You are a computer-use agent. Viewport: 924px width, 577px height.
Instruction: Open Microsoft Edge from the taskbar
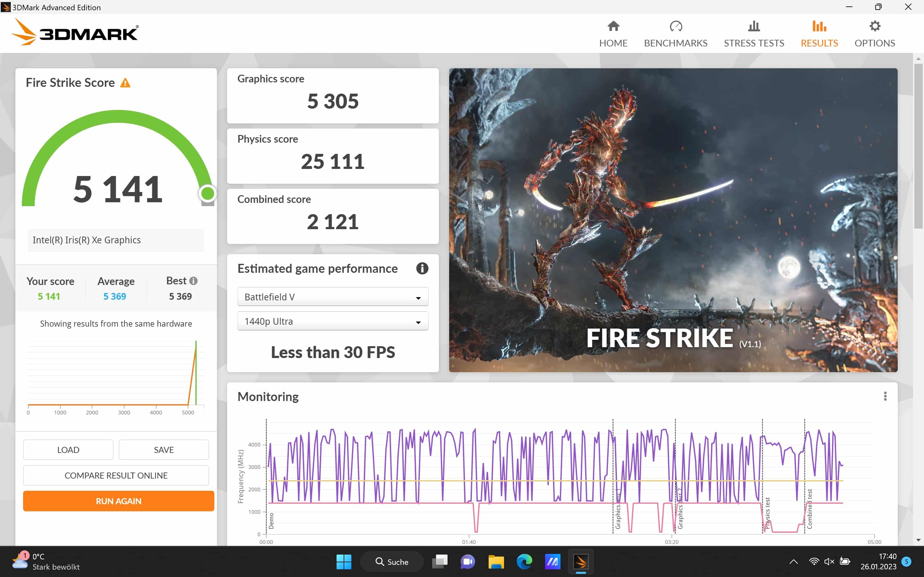click(524, 562)
